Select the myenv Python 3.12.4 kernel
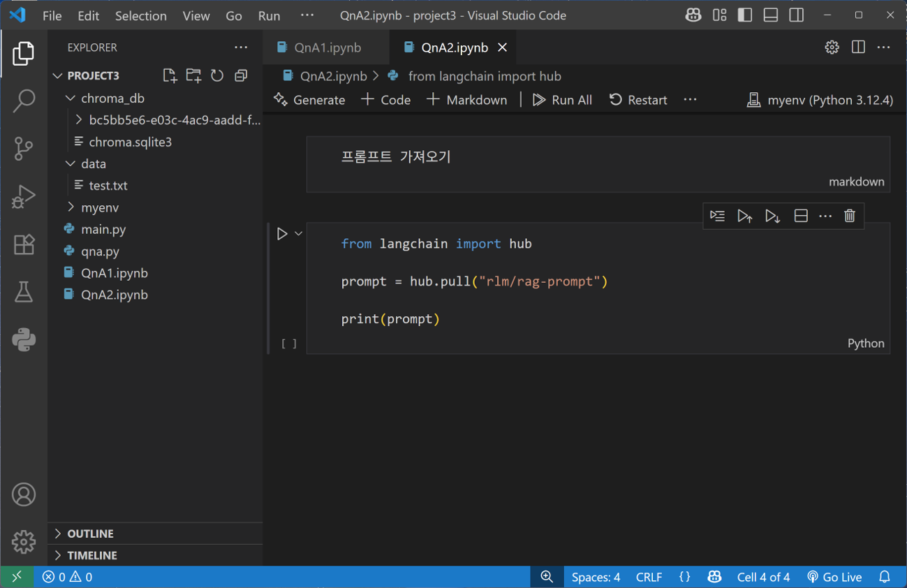This screenshot has width=907, height=588. (x=820, y=100)
